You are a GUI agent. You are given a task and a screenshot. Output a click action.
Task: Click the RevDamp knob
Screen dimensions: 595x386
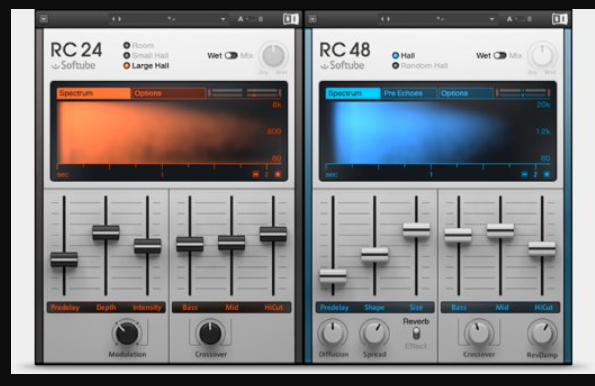click(x=542, y=333)
